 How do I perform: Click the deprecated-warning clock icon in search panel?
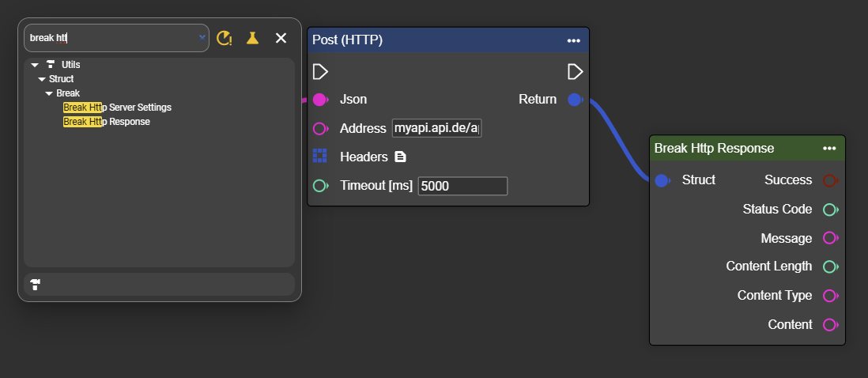(225, 38)
